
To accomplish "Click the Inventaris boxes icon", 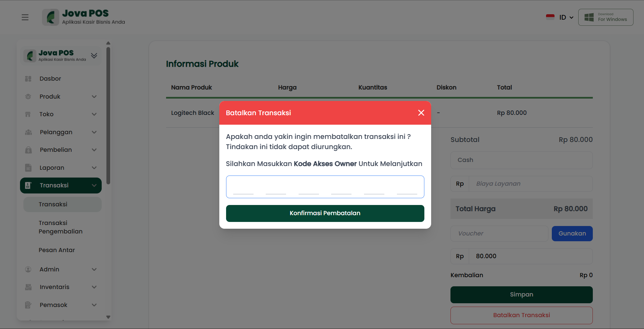I will (x=28, y=287).
